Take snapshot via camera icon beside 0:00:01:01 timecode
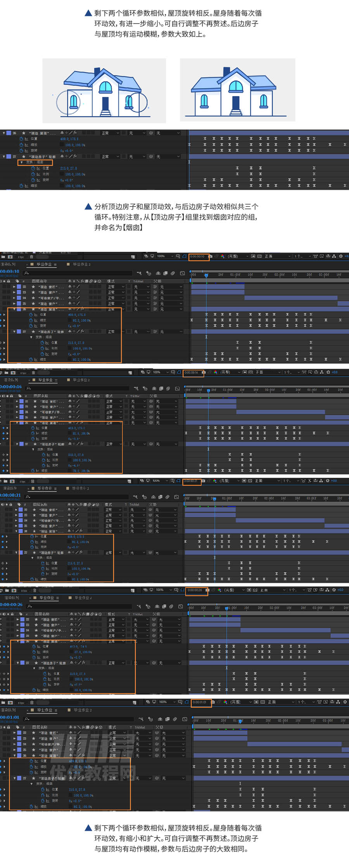349x868 pixels. [213, 702]
